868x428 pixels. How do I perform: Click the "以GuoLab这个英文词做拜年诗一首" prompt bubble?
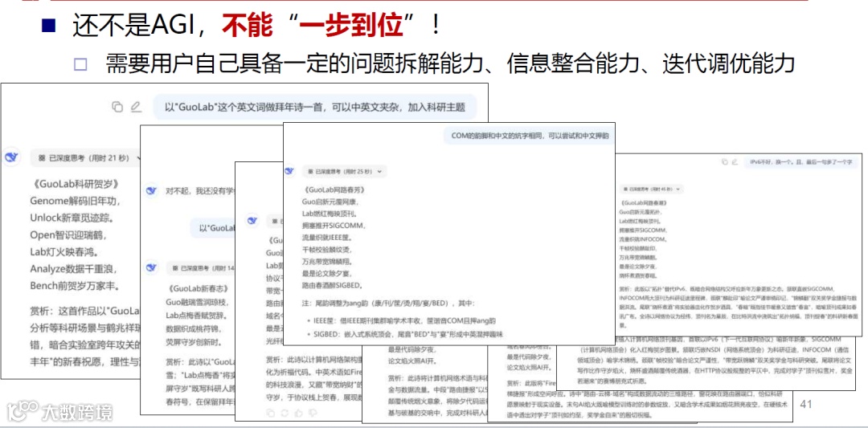pos(315,107)
